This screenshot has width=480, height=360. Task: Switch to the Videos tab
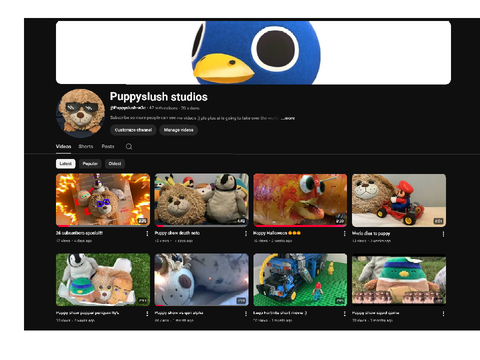click(63, 146)
